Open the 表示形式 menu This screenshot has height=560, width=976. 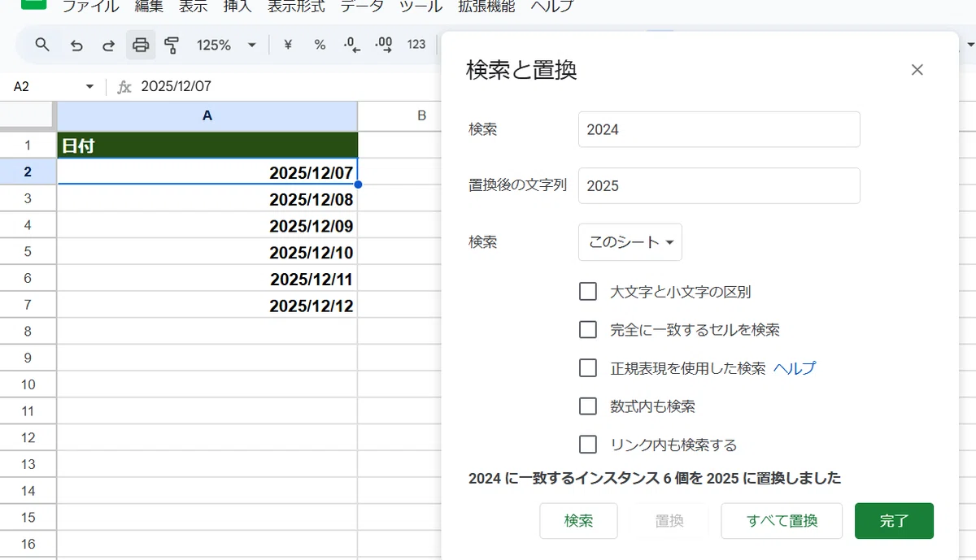pos(296,7)
